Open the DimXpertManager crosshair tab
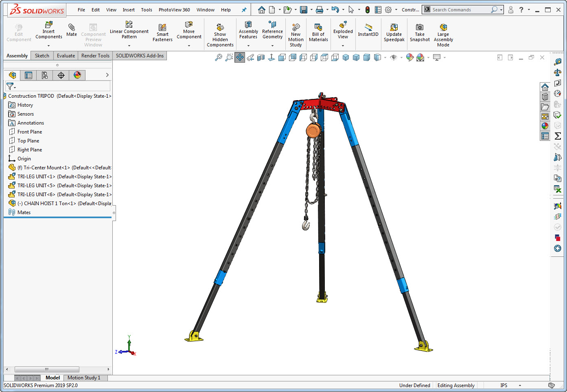The height and width of the screenshot is (392, 567). (x=61, y=75)
